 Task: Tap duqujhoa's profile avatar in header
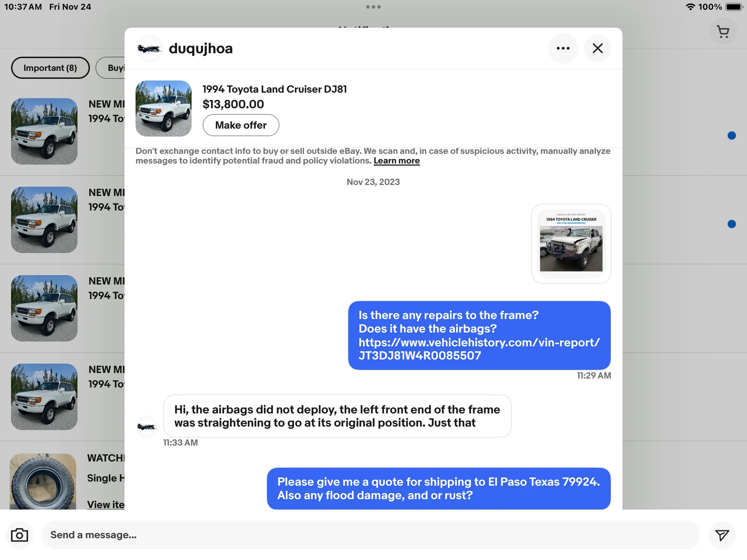click(x=149, y=49)
